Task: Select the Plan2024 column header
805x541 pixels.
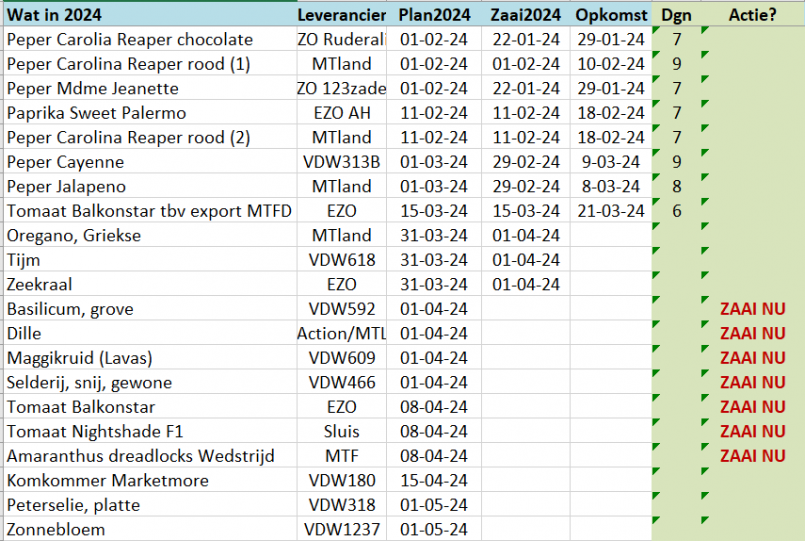Action: (433, 15)
